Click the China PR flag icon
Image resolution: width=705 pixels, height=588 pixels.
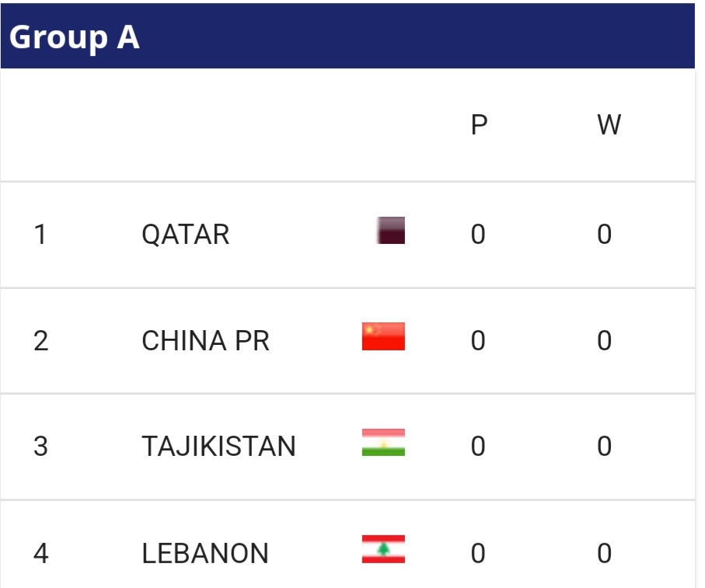pos(383,336)
